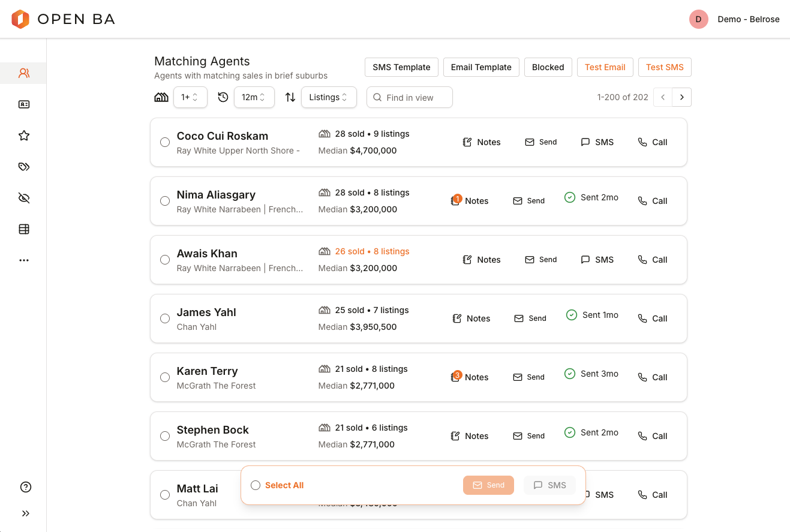Open the table view sidebar icon
This screenshot has height=532, width=790.
(24, 229)
